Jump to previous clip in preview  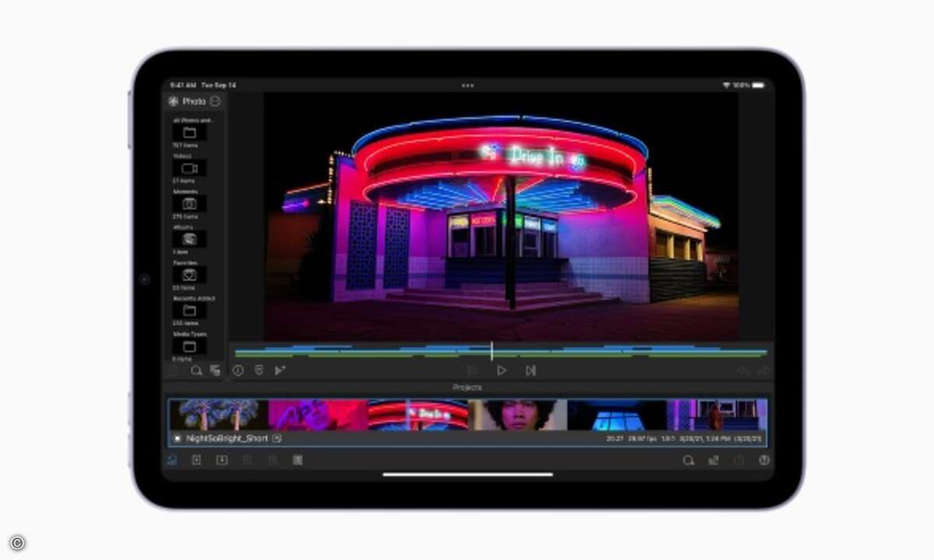[x=472, y=371]
